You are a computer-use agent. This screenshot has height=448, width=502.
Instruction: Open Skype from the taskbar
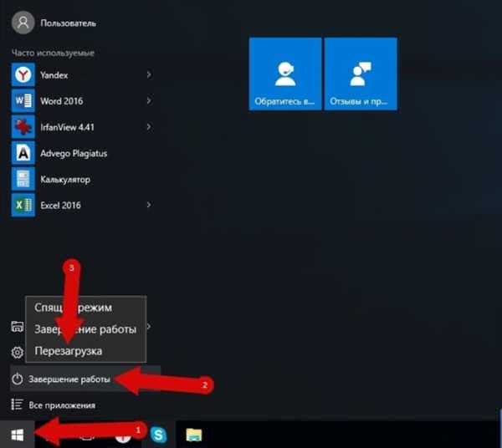[159, 435]
